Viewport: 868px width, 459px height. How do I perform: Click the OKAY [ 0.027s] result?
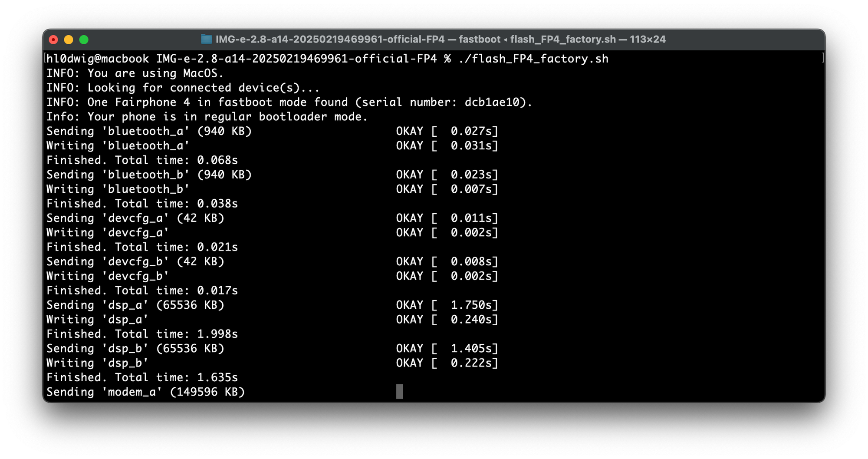click(447, 131)
